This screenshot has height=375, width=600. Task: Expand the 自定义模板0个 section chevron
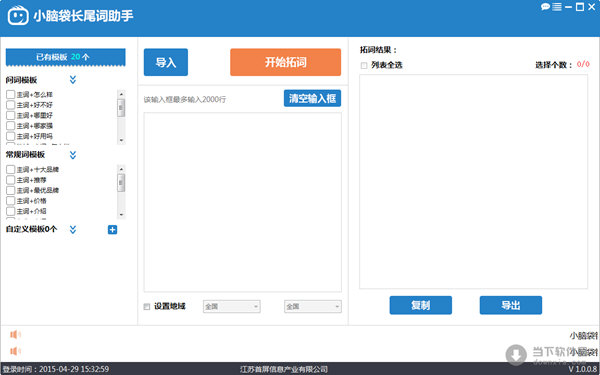[73, 230]
